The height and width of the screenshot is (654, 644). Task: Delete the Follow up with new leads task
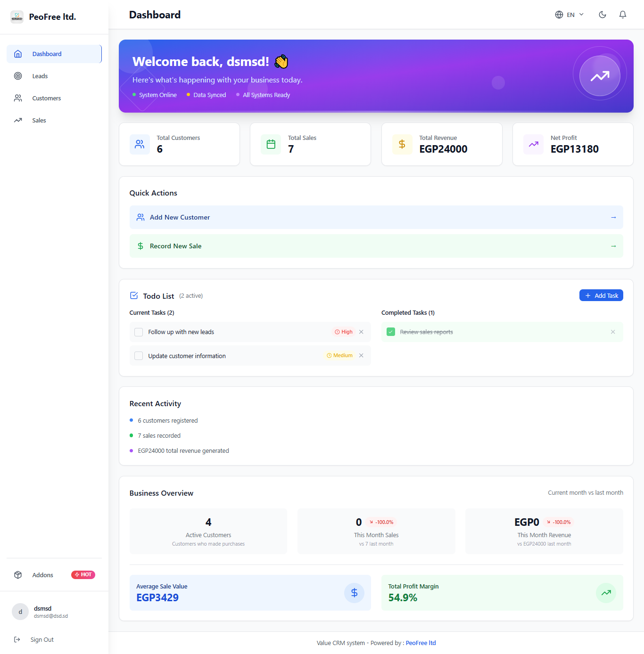point(361,332)
